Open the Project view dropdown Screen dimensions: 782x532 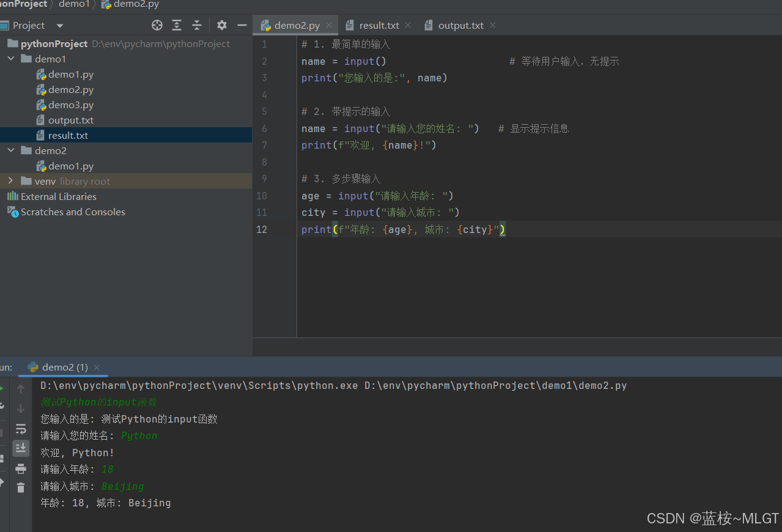tap(59, 26)
